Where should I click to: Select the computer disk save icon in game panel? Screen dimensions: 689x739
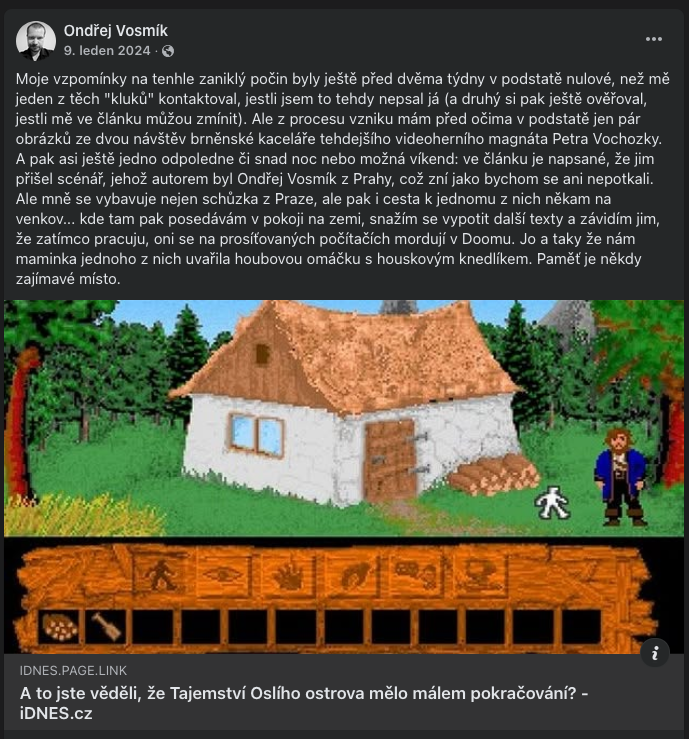(480, 575)
